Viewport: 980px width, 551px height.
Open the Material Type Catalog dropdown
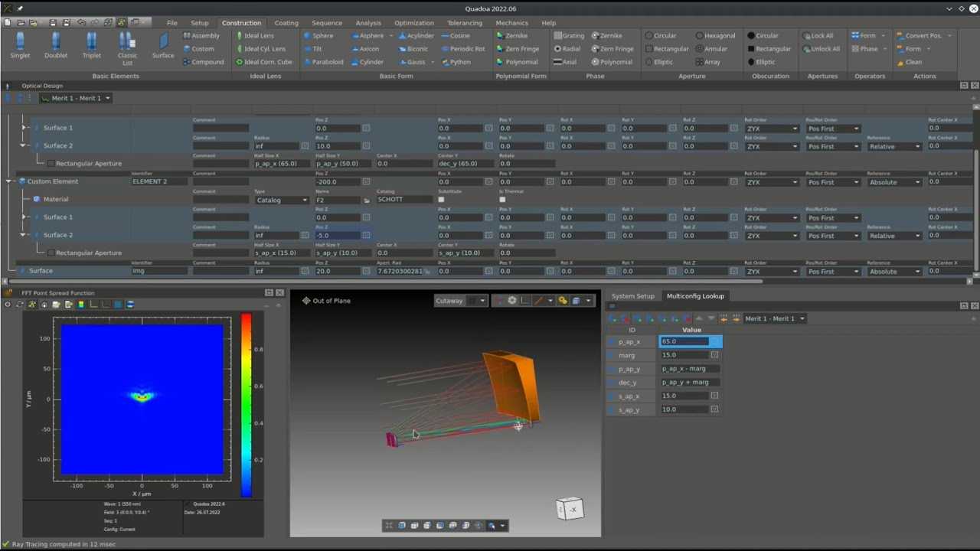click(x=281, y=200)
